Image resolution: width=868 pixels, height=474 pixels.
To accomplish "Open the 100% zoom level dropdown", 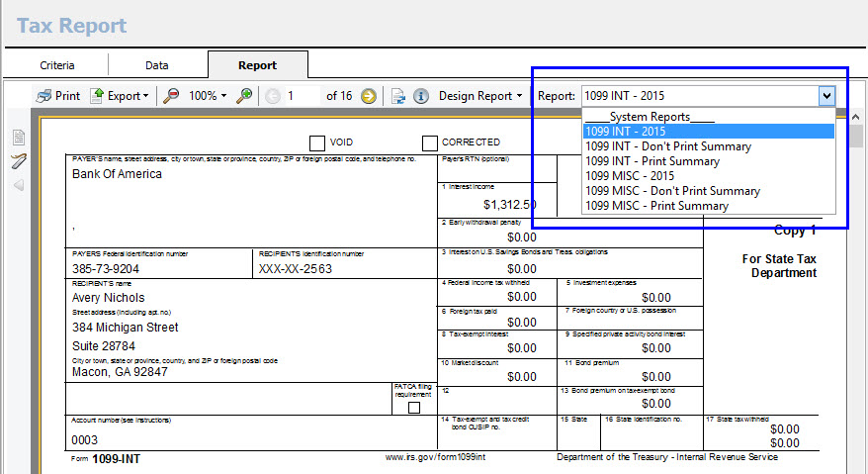I will [209, 96].
